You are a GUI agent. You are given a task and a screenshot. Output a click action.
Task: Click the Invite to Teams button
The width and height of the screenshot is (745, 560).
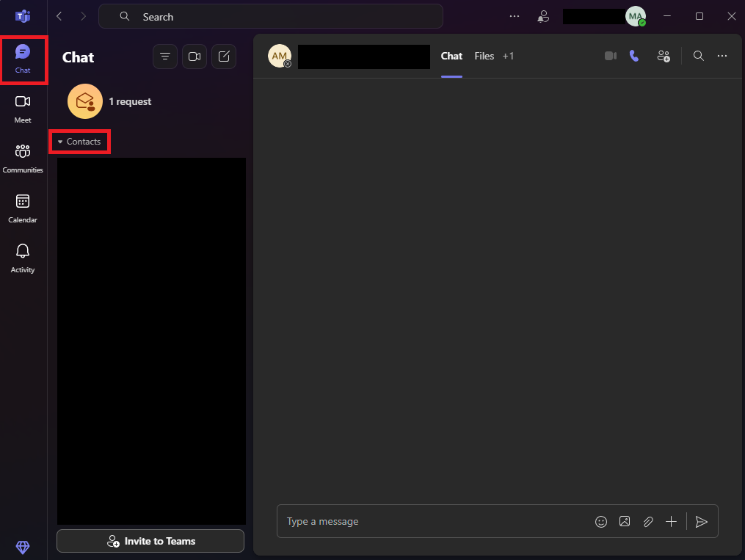(150, 541)
